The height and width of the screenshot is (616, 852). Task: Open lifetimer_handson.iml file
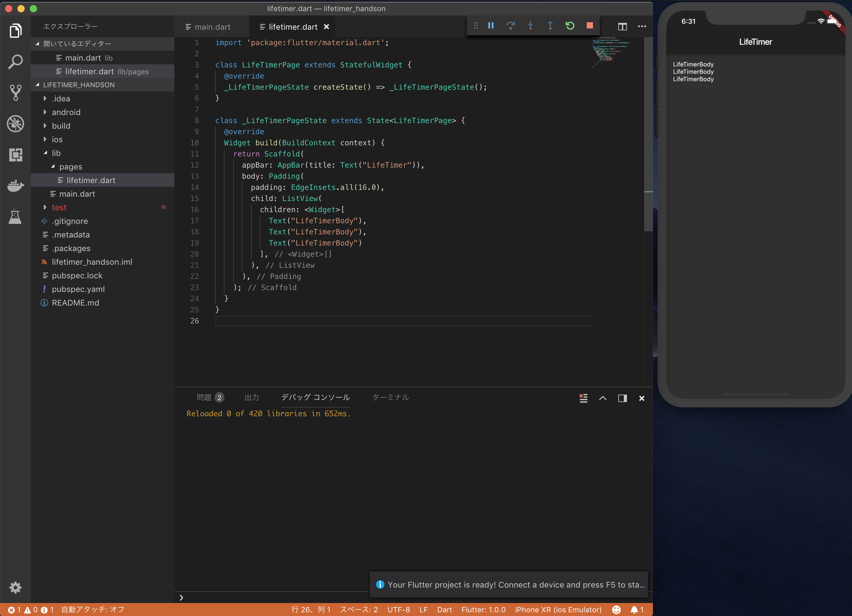coord(103,262)
